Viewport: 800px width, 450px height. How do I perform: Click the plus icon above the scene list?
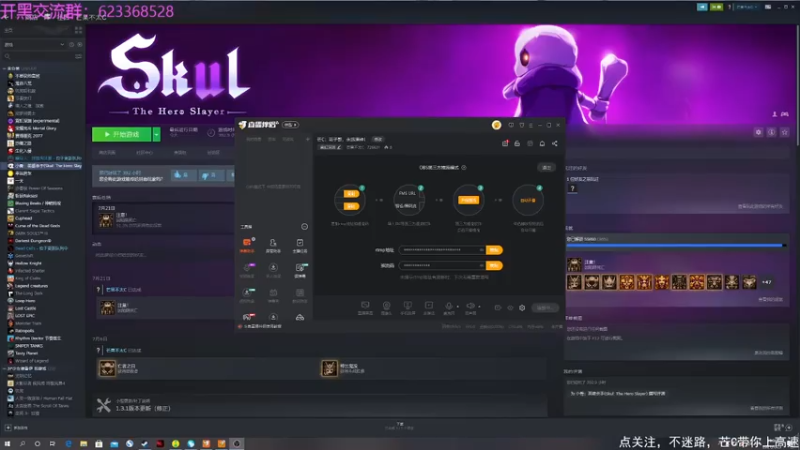pyautogui.click(x=308, y=139)
